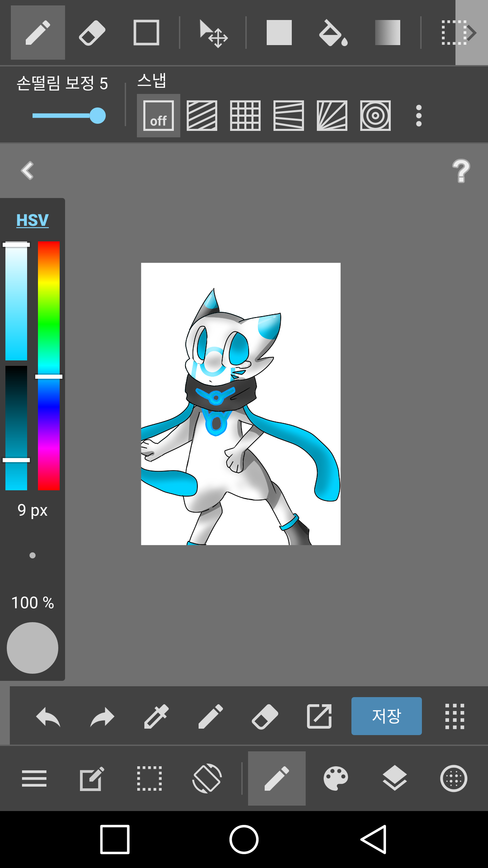Open the hamburger main menu

(34, 778)
